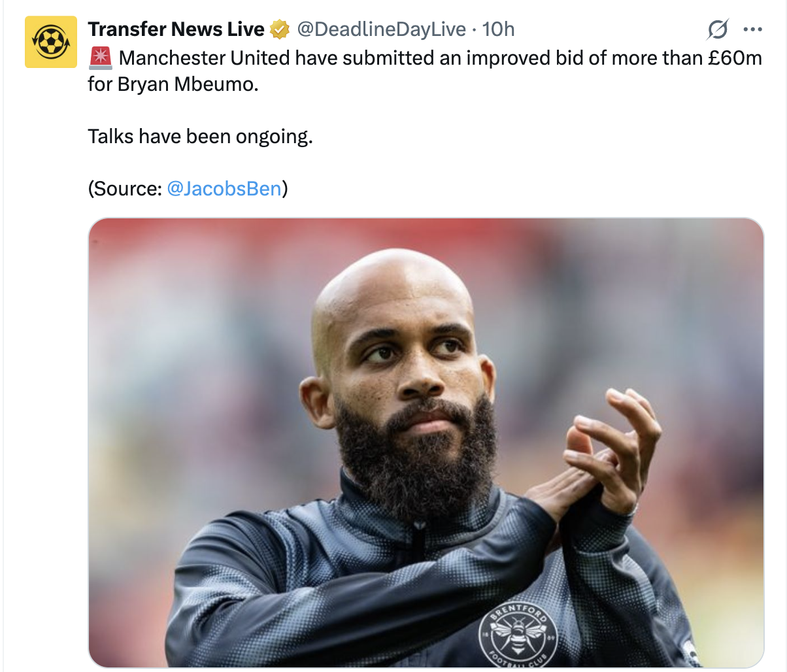Click the gold verified badge
This screenshot has height=672, width=787.
pos(280,29)
